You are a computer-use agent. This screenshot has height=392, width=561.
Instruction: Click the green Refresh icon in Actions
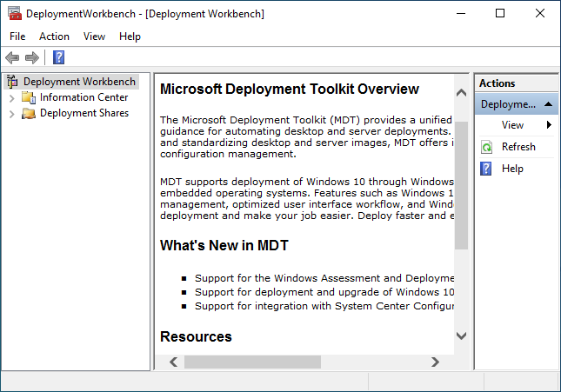point(486,147)
